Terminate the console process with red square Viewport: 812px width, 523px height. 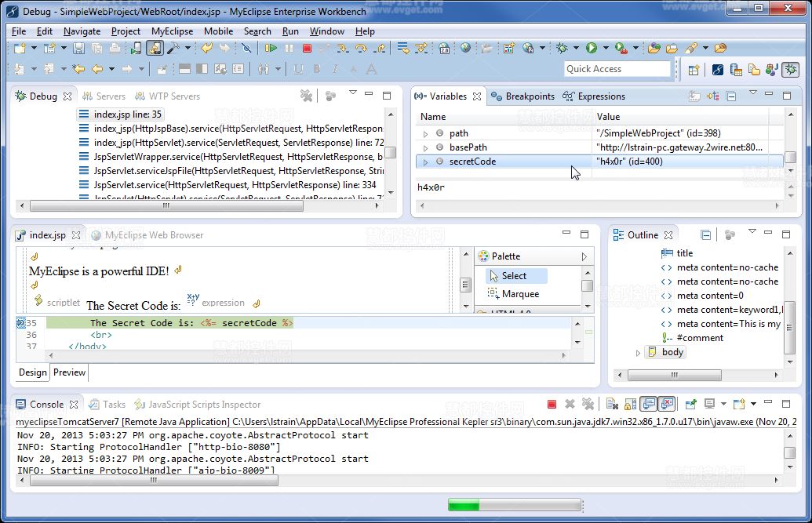(552, 404)
